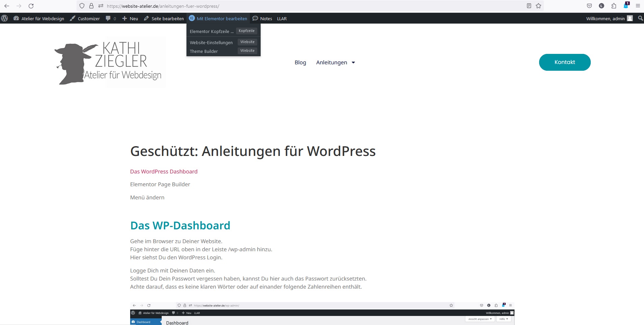Follow the Elementor Page Builder link

pos(160,184)
